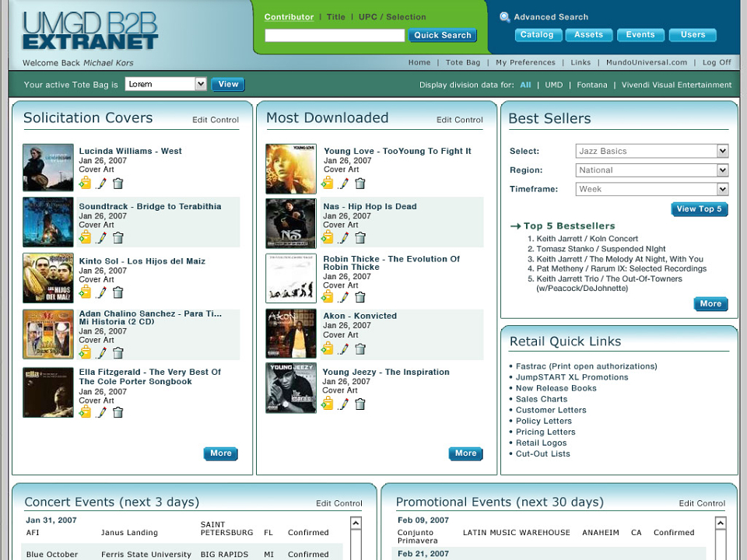Delete the Kinto Sol entry

click(117, 292)
